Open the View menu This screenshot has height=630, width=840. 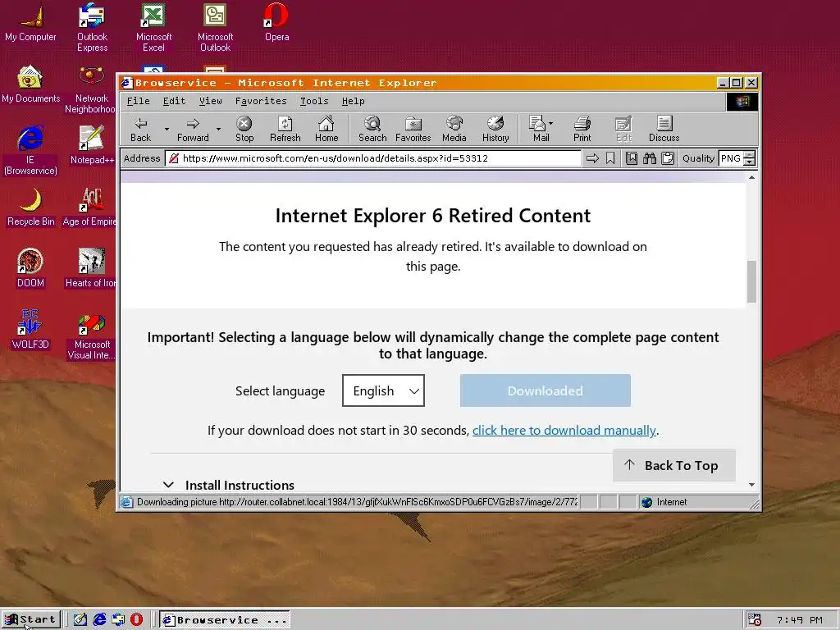coord(211,101)
